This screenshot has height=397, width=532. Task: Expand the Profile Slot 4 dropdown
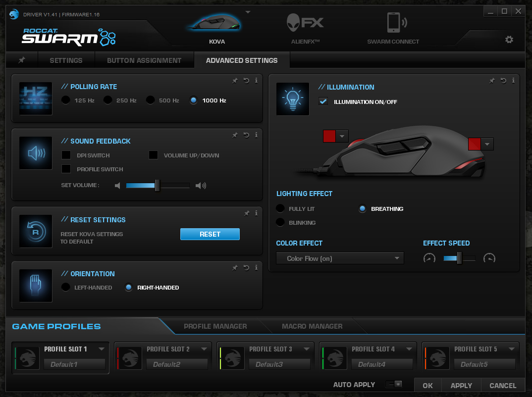coord(409,349)
